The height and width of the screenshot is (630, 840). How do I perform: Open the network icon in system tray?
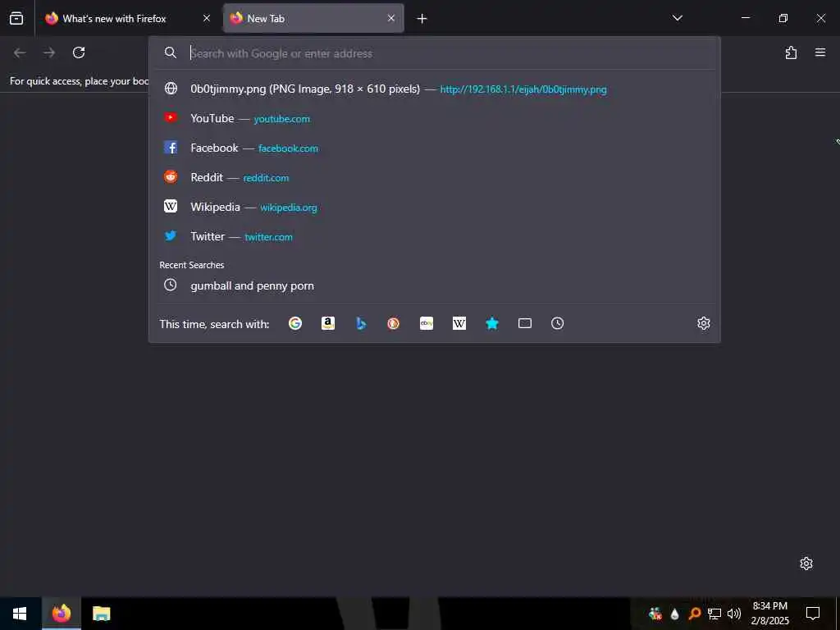[x=714, y=614]
